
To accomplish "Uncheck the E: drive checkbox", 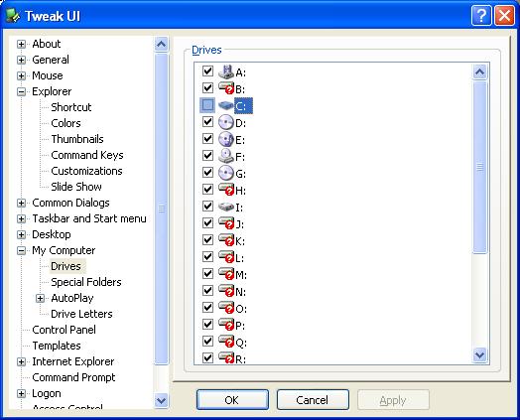I will coord(207,138).
